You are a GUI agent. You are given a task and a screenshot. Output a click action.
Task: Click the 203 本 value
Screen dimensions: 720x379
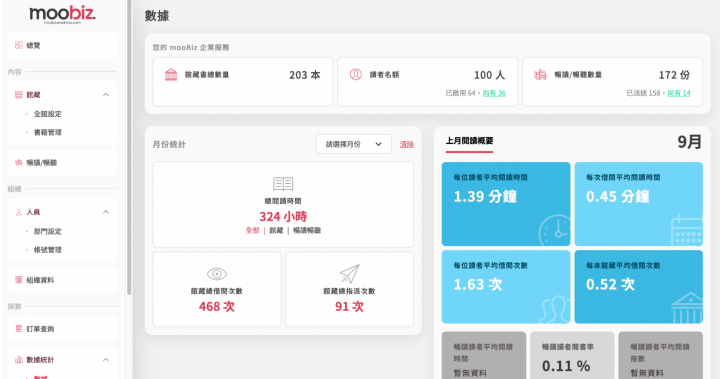click(x=304, y=75)
